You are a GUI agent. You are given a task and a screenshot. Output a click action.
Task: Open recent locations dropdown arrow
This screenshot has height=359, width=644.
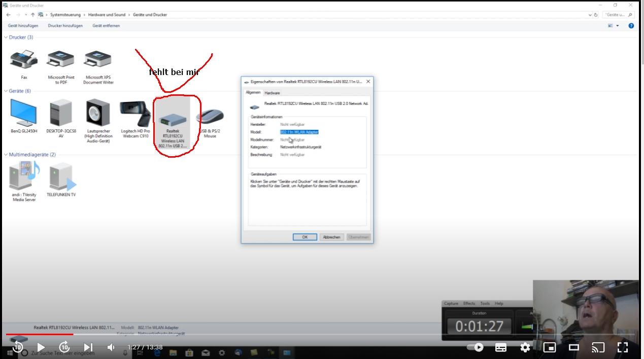pyautogui.click(x=25, y=15)
